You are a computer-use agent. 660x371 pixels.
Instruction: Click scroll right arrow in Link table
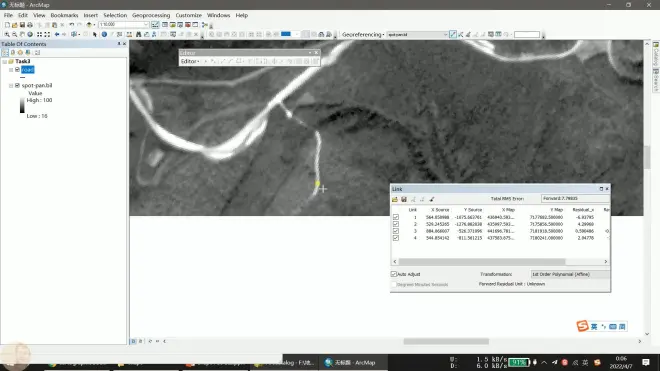[606, 262]
